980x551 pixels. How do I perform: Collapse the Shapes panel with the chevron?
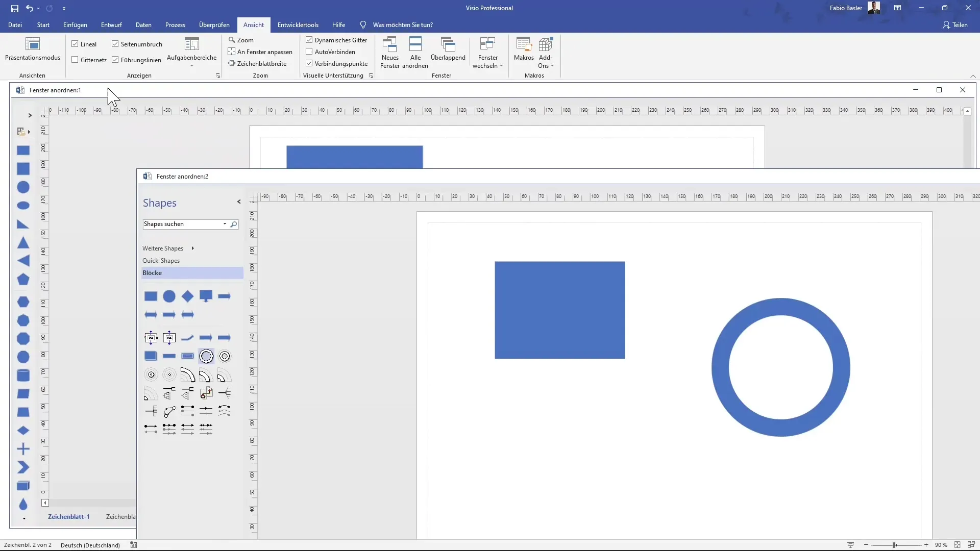[x=239, y=202]
